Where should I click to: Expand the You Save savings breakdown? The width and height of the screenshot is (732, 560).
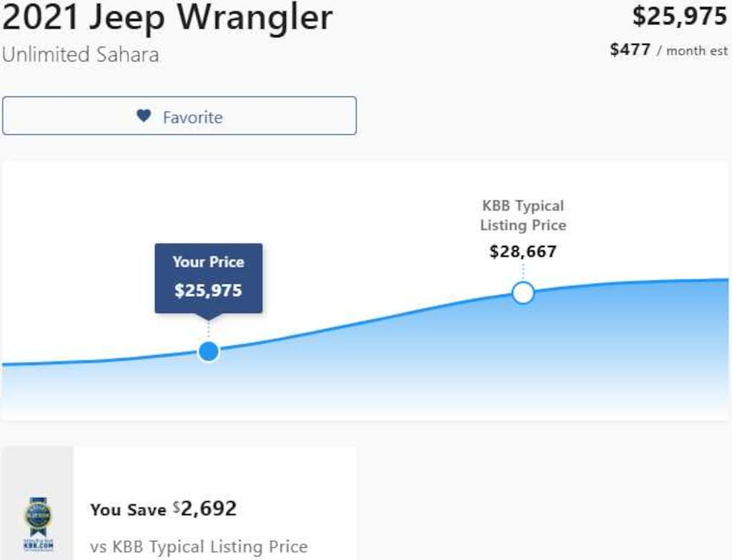pyautogui.click(x=165, y=509)
